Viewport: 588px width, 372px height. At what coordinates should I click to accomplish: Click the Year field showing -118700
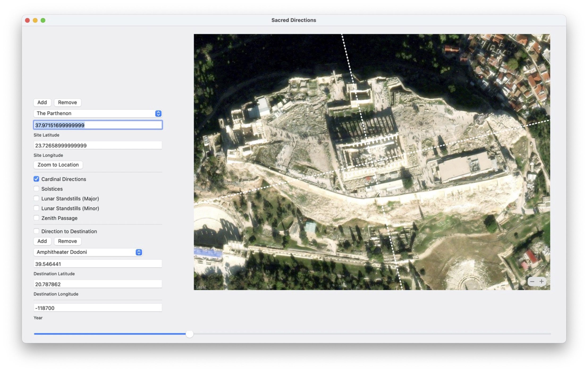coord(98,308)
